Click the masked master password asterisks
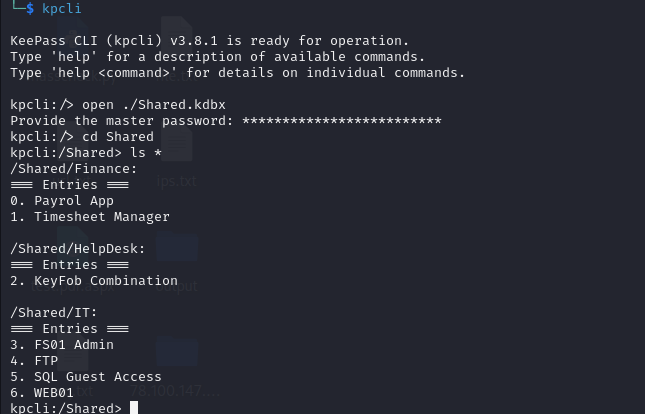The height and width of the screenshot is (414, 645). 342,121
